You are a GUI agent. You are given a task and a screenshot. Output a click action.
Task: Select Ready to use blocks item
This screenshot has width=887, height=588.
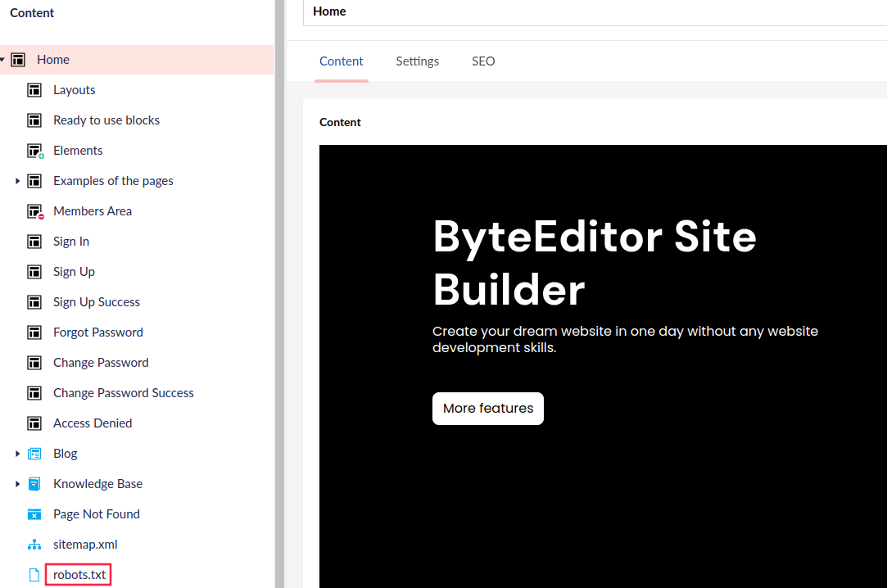(x=106, y=120)
